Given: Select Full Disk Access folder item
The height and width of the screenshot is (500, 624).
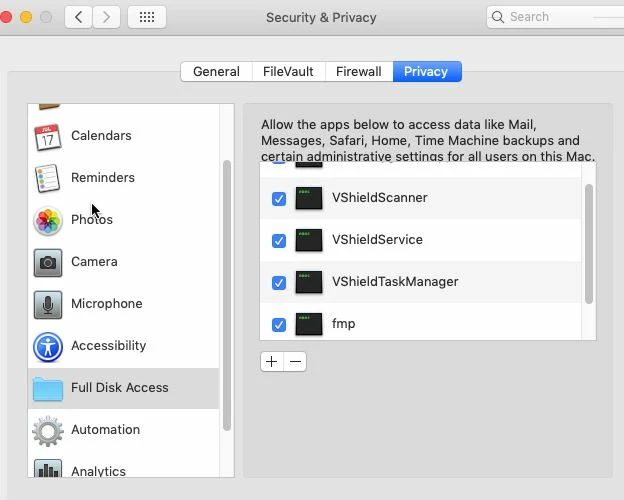Looking at the screenshot, I should pyautogui.click(x=123, y=388).
